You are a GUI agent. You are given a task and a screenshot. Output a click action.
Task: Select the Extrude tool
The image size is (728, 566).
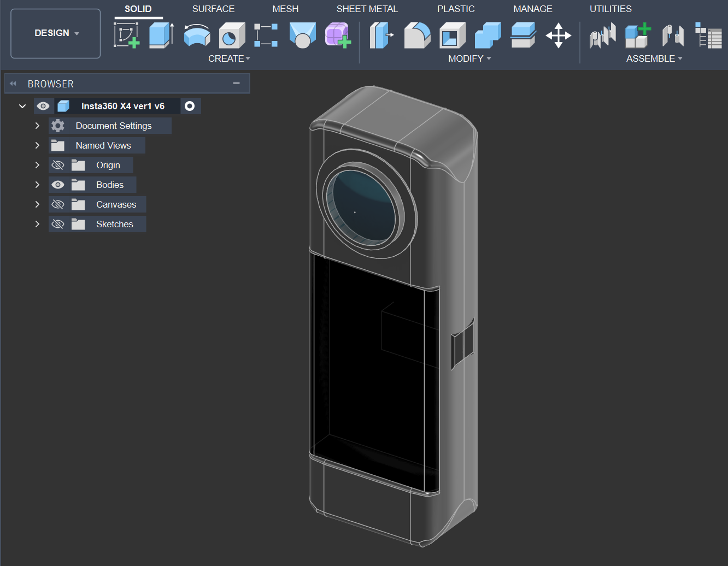click(161, 36)
